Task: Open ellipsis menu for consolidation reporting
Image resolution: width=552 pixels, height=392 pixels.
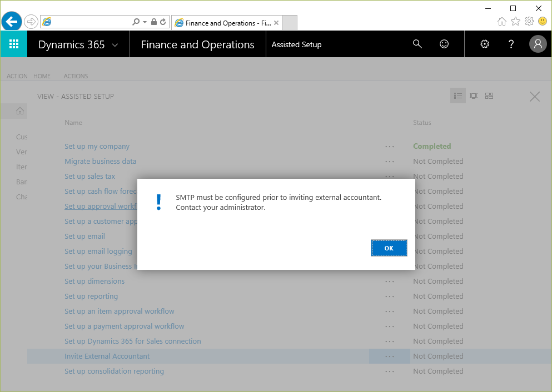Action: 390,371
